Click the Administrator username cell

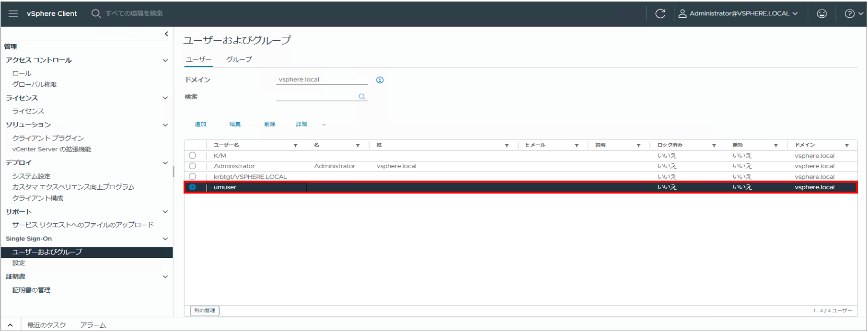click(234, 166)
